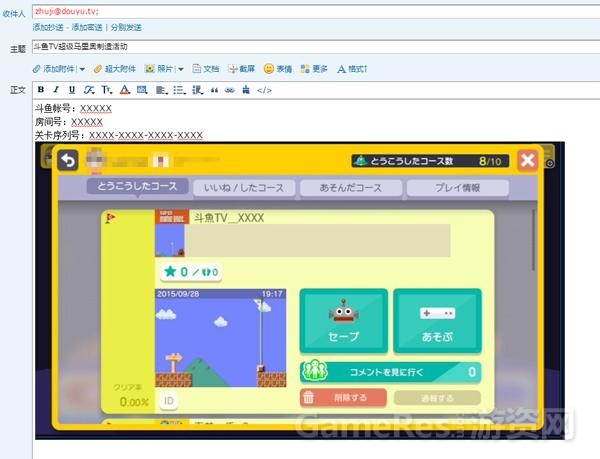This screenshot has width=600, height=459.
Task: Click the 斗鱼帐号 line in body
Action: click(73, 109)
